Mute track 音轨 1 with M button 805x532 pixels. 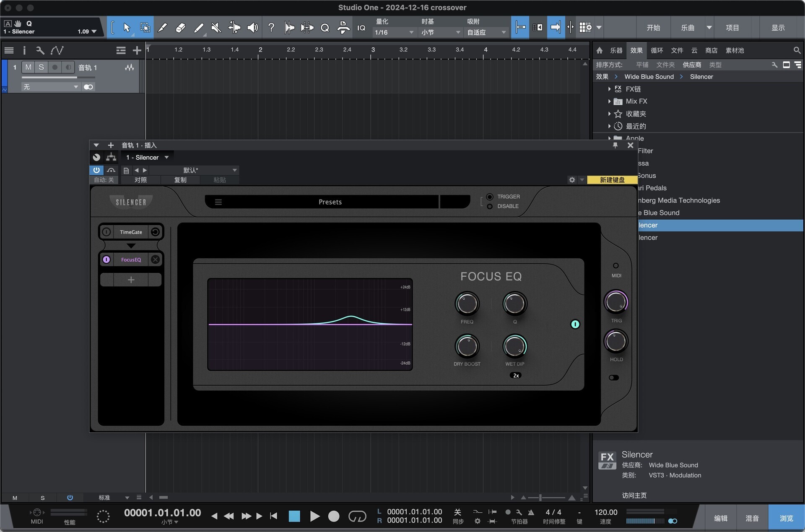(x=28, y=67)
